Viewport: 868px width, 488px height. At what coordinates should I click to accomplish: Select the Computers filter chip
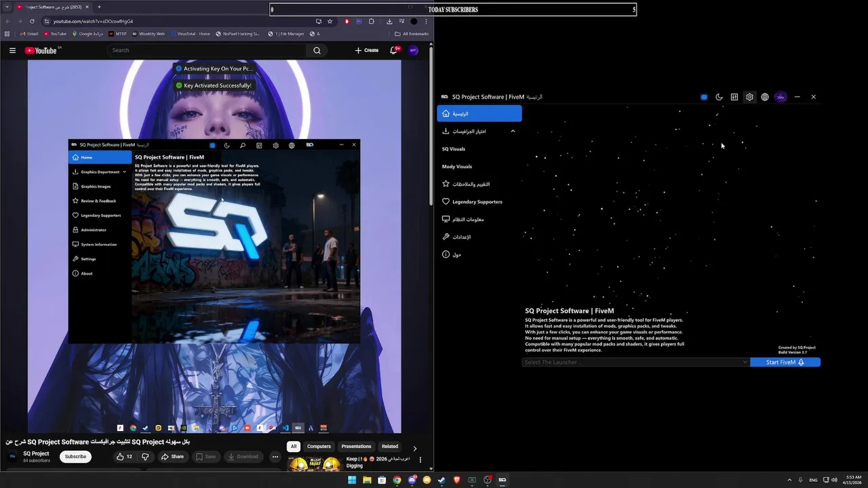(x=319, y=447)
